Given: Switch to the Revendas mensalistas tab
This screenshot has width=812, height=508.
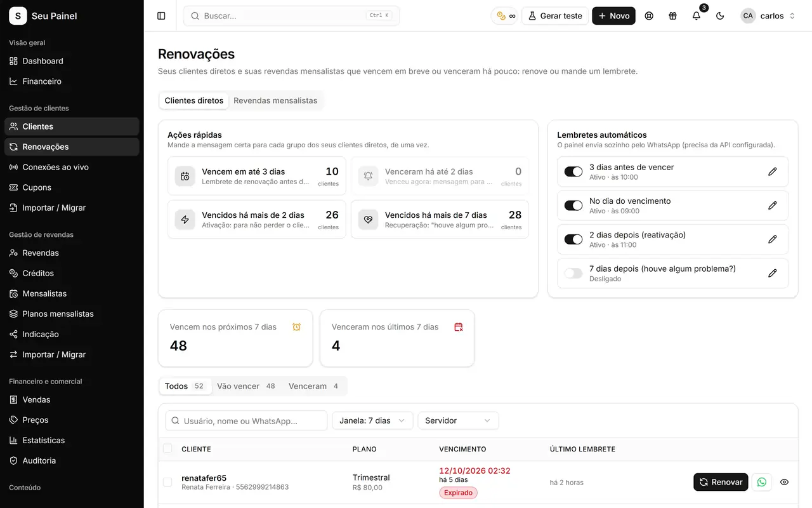Looking at the screenshot, I should [275, 100].
